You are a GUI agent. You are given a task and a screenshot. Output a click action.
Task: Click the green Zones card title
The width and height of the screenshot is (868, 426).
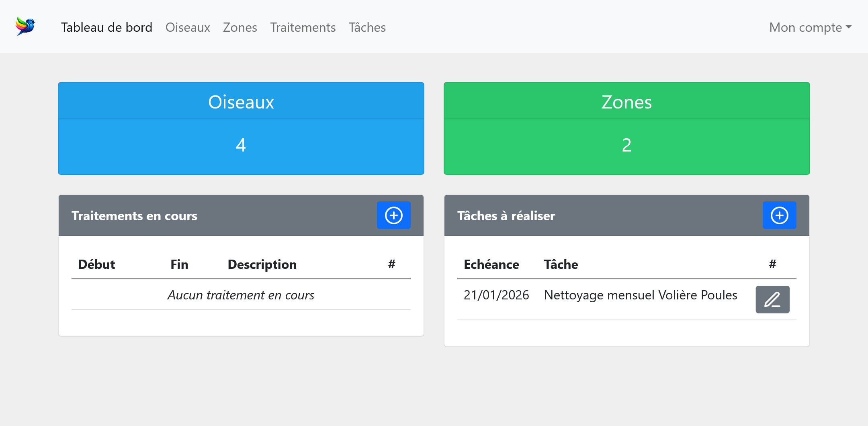pyautogui.click(x=626, y=102)
